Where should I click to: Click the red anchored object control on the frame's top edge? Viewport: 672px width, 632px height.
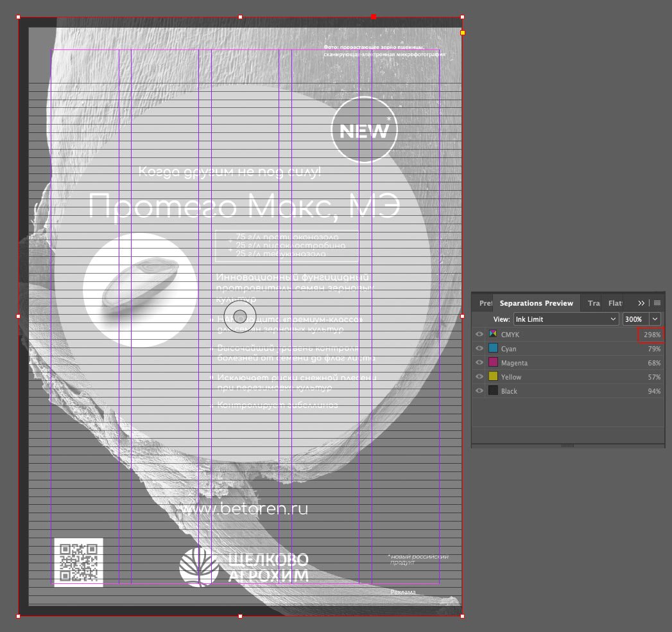tap(374, 17)
